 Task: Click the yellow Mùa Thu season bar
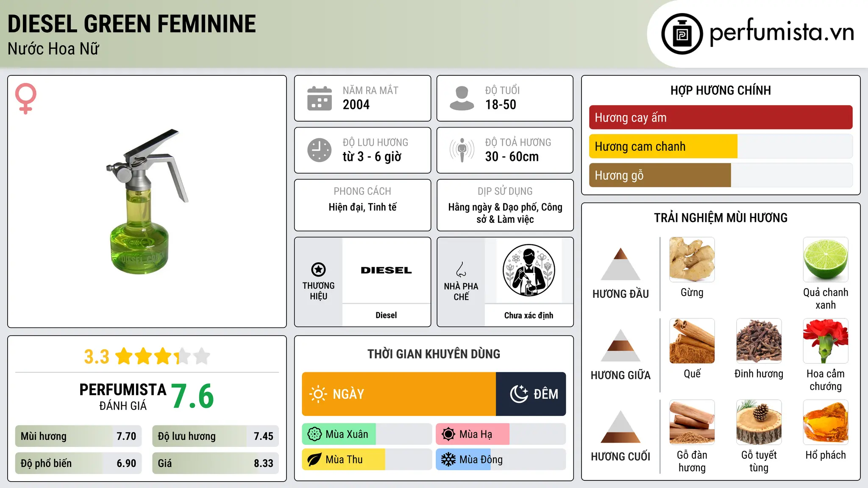pos(344,460)
